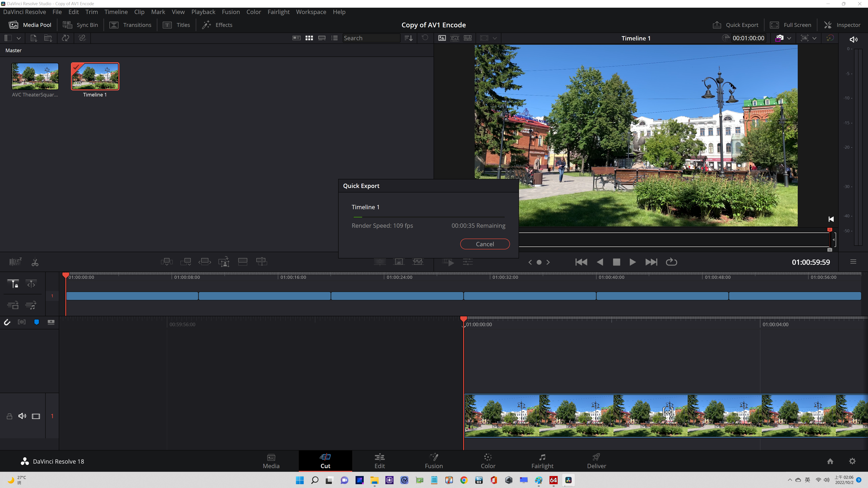Viewport: 868px width, 488px height.
Task: Toggle timeline snapping magnet
Action: 7,322
